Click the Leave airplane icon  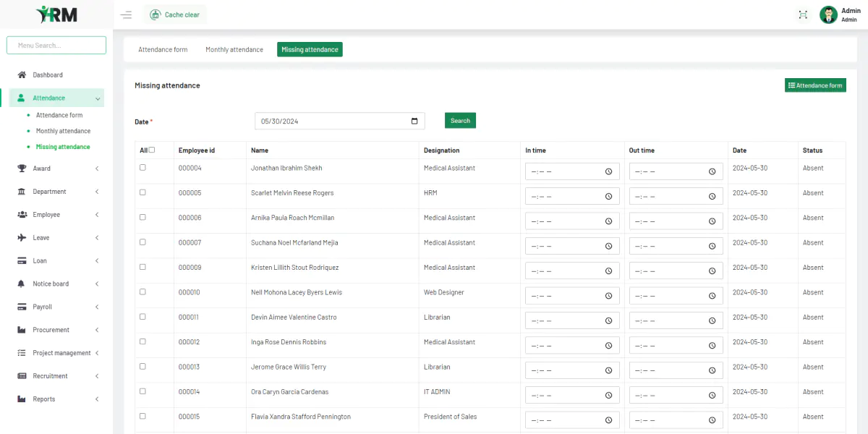pyautogui.click(x=22, y=238)
